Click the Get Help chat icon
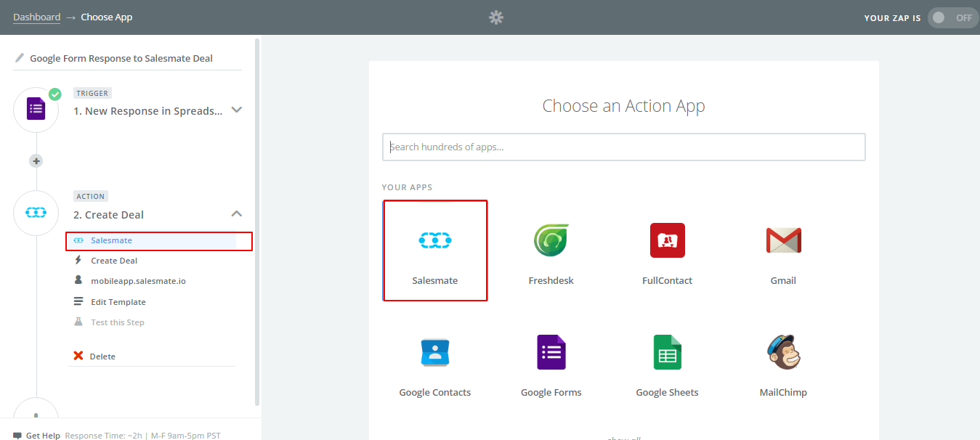The image size is (980, 440). [17, 436]
